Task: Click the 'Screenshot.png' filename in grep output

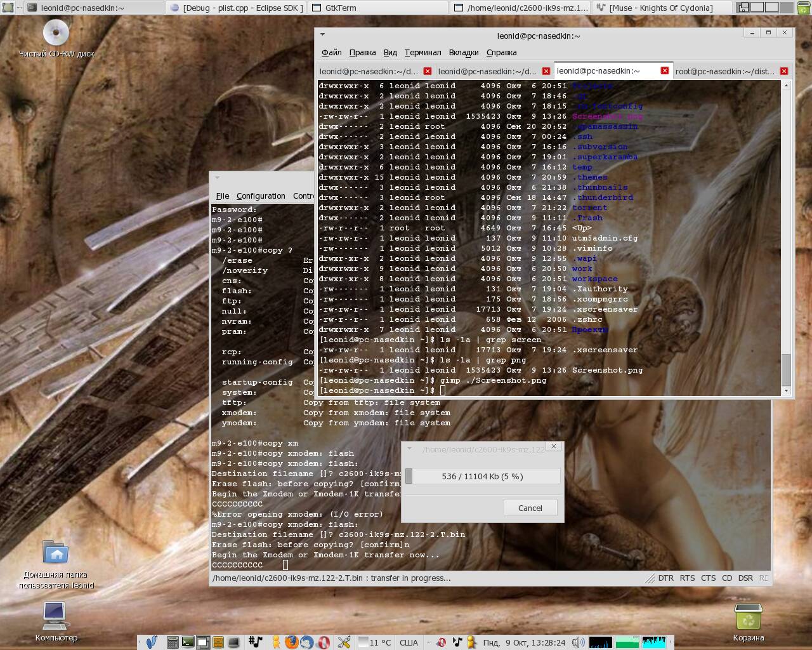Action: [607, 370]
